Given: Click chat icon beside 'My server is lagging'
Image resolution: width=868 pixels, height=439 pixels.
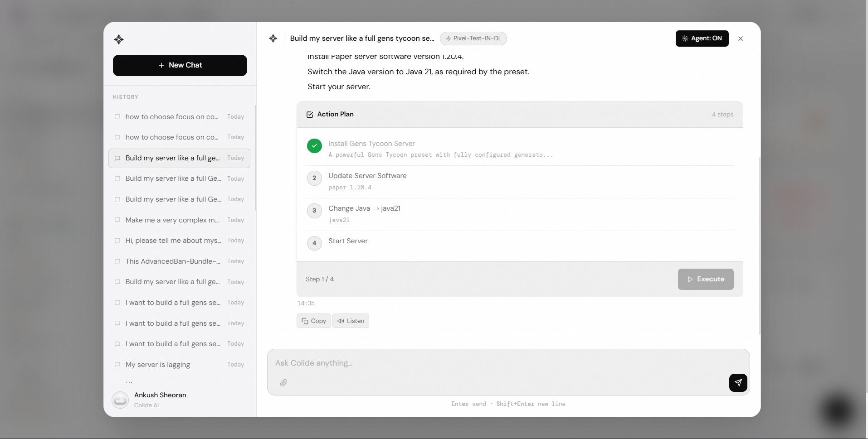Looking at the screenshot, I should (117, 365).
